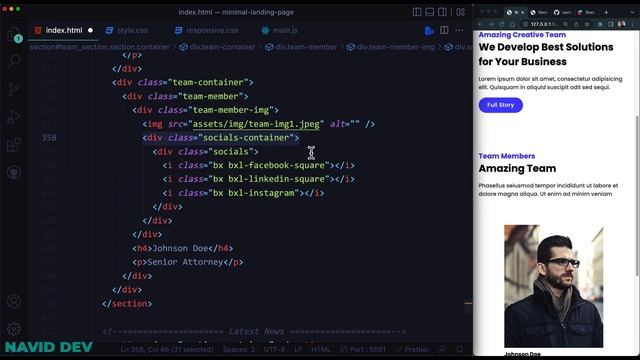Reload the browser page
The width and height of the screenshot is (640, 360).
click(502, 24)
